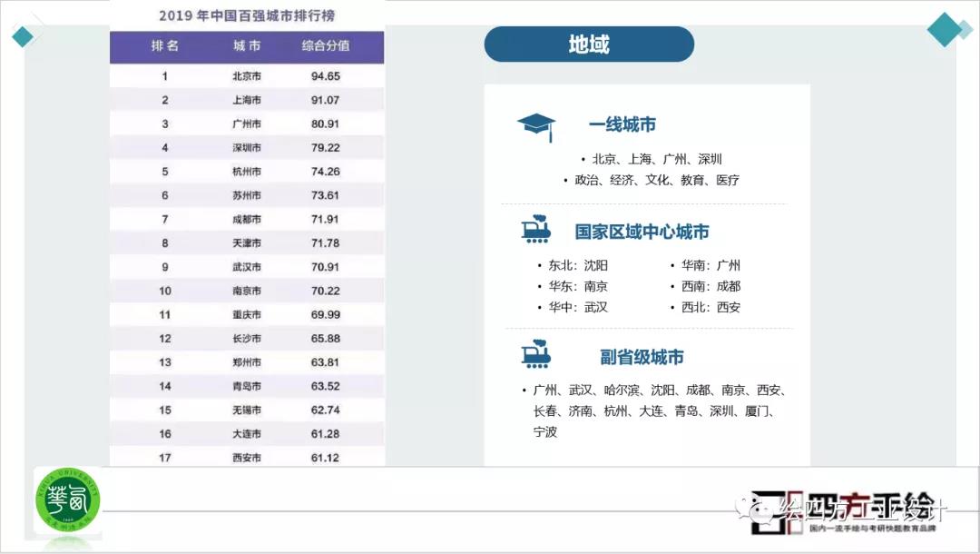
Task: Click the score 71.78
Action: click(x=326, y=243)
